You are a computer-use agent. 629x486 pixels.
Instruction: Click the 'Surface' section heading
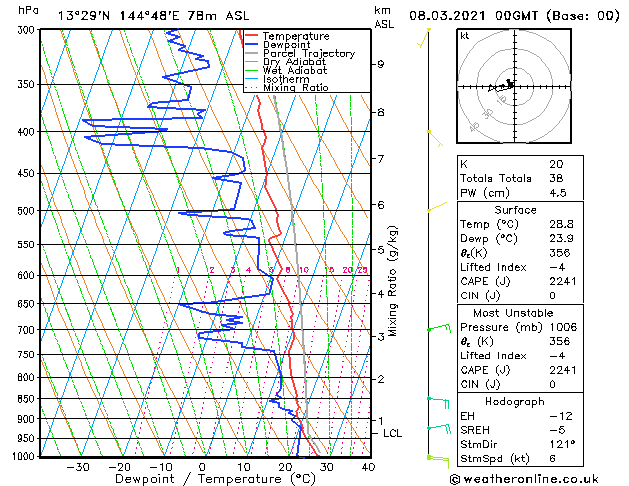[x=515, y=210]
